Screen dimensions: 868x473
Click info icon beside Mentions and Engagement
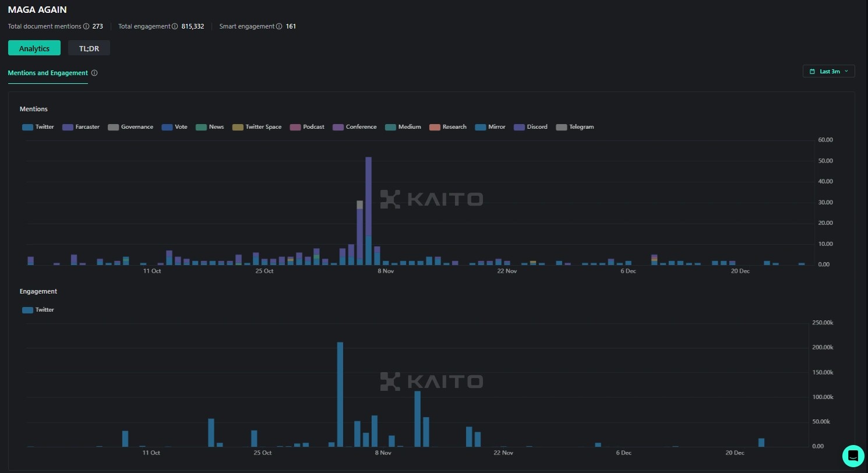coord(94,73)
